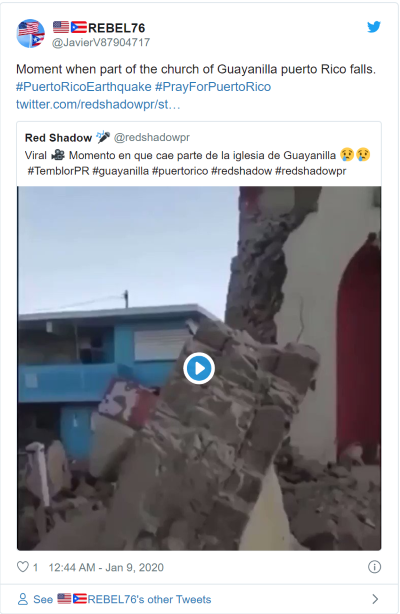Image resolution: width=400 pixels, height=614 pixels.
Task: Click the hashtags line in quoted tweet
Action: coord(187,171)
